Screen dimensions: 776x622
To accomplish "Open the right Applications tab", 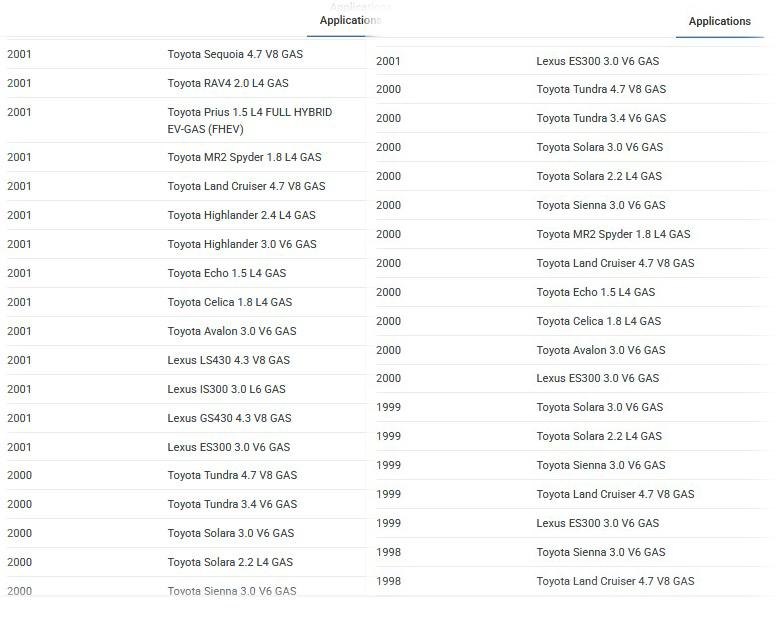I will (720, 21).
